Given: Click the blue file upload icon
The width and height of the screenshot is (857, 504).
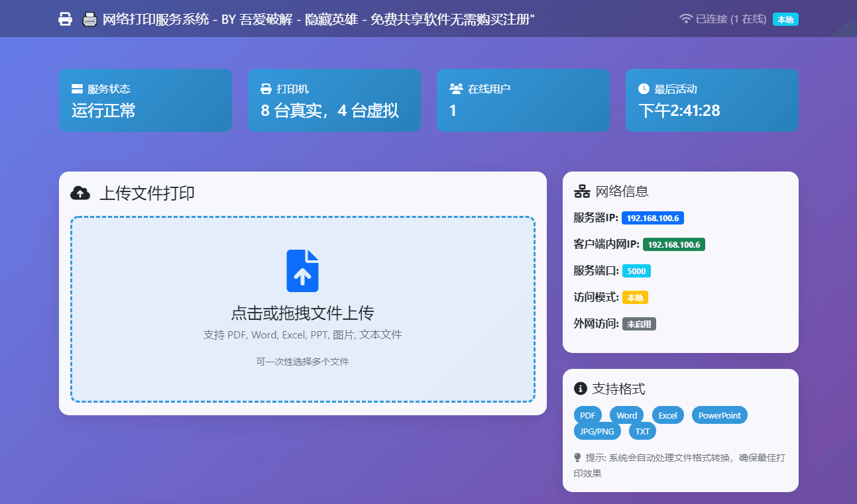Looking at the screenshot, I should pyautogui.click(x=302, y=270).
